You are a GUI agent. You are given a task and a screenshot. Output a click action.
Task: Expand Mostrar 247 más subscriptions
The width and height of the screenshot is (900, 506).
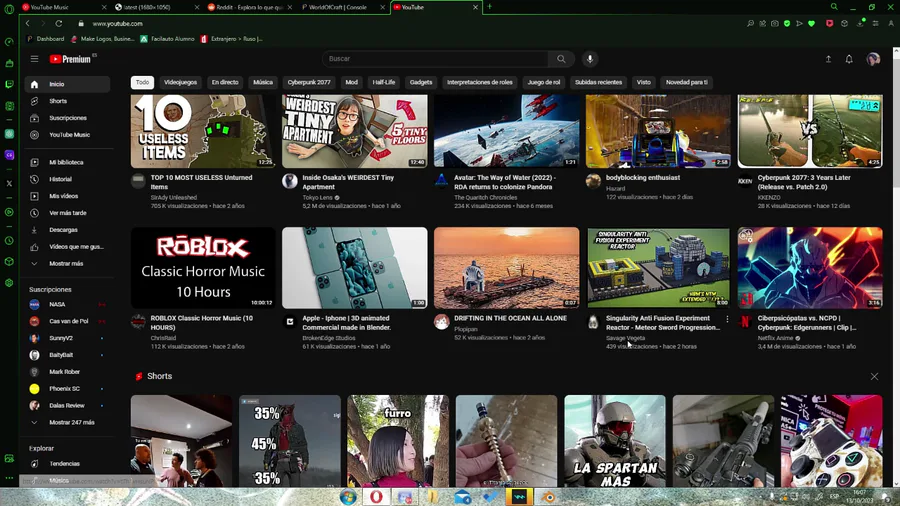(67, 422)
